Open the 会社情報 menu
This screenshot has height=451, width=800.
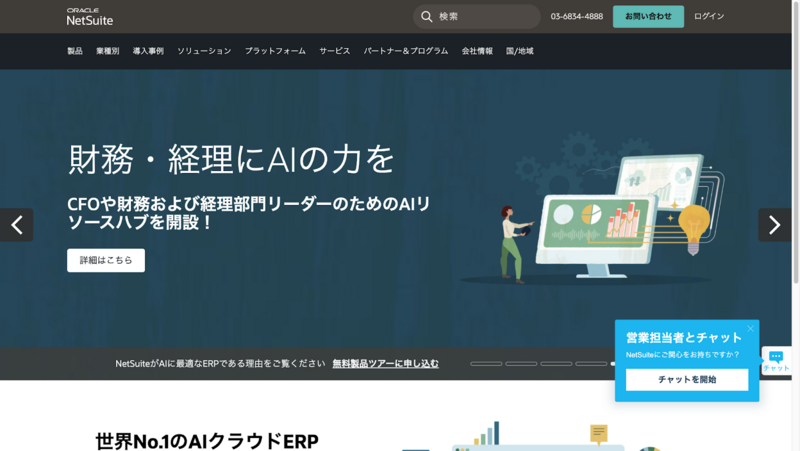click(x=477, y=51)
